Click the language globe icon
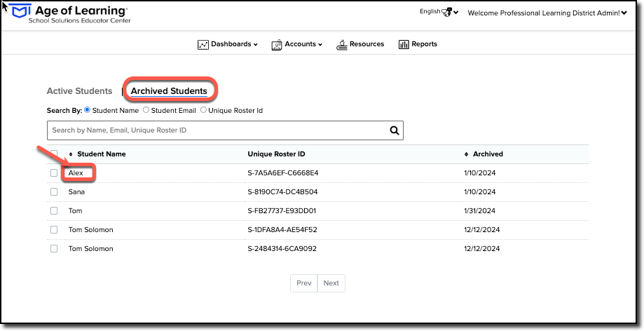 tap(446, 12)
